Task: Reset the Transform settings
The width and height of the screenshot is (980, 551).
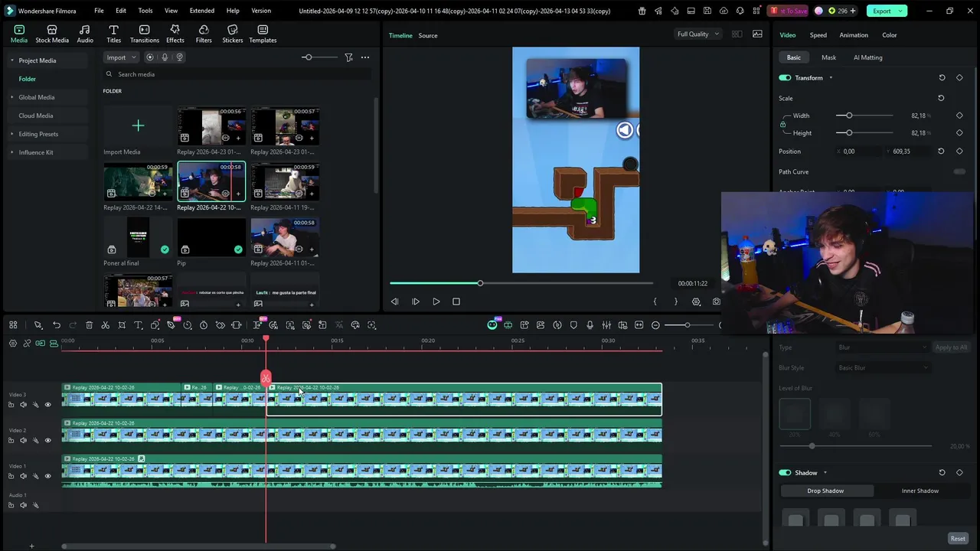Action: tap(942, 78)
